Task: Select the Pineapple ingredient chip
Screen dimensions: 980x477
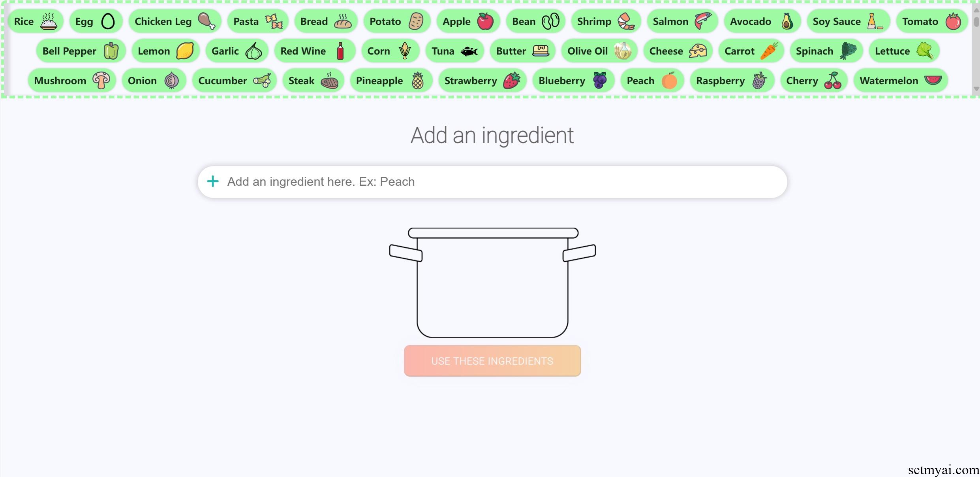Action: (391, 81)
